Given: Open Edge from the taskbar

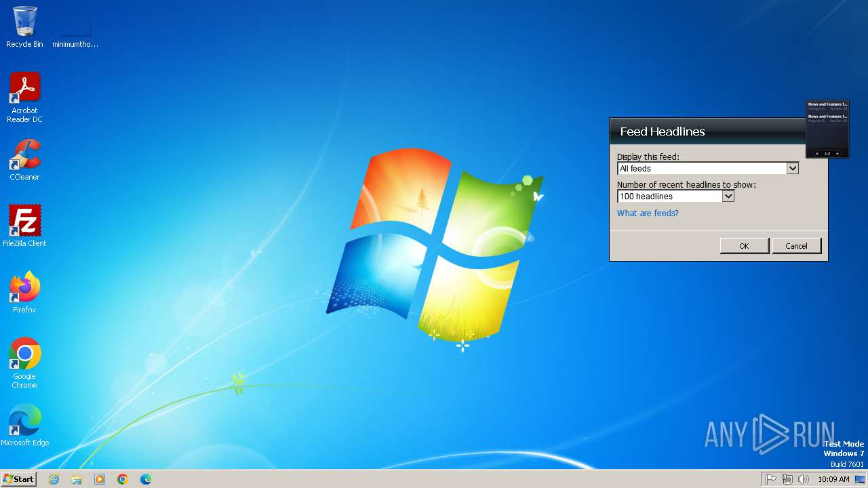Looking at the screenshot, I should (146, 479).
